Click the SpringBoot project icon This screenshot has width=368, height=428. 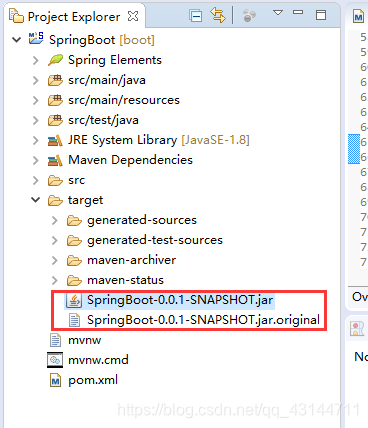(36, 39)
